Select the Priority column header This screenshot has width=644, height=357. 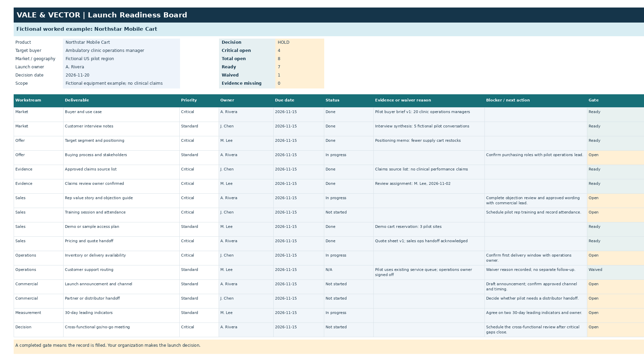pos(199,100)
